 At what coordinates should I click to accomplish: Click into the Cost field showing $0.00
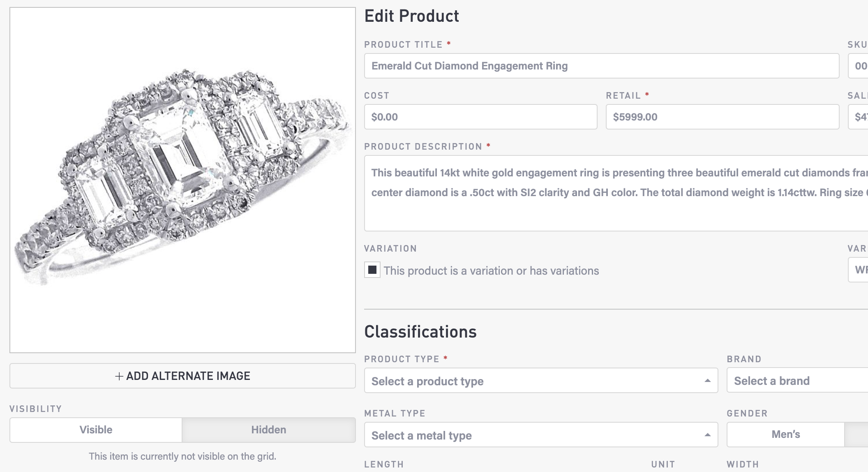pos(480,117)
